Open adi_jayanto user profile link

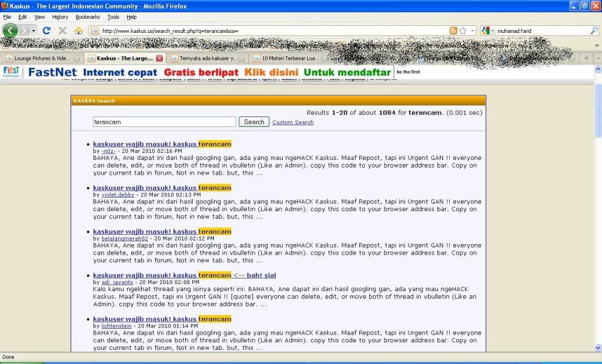coord(117,283)
